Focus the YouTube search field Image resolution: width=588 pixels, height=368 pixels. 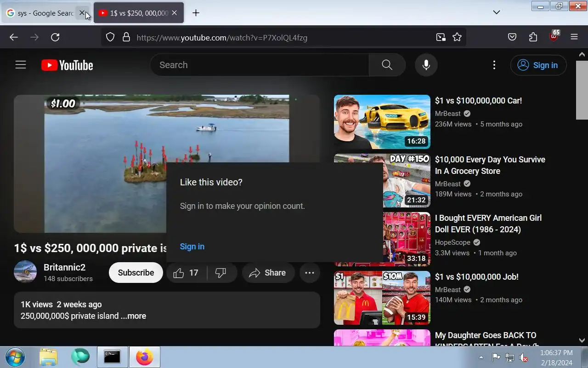[x=260, y=65]
